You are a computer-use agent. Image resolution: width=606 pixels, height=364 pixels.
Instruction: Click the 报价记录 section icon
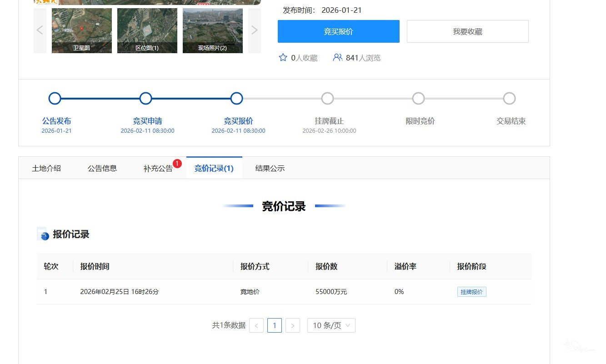[x=42, y=234]
